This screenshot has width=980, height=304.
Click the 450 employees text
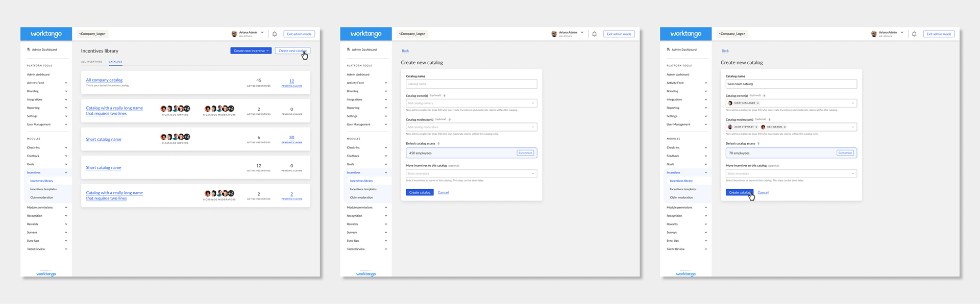(x=420, y=153)
